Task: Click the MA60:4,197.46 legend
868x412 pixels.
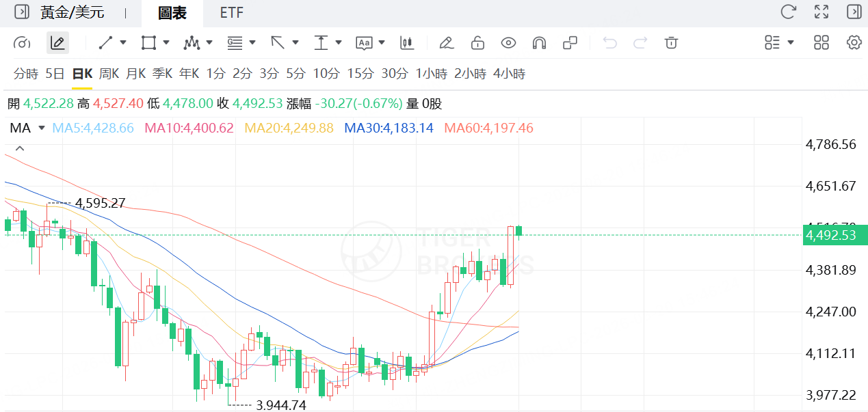Action: pyautogui.click(x=489, y=128)
